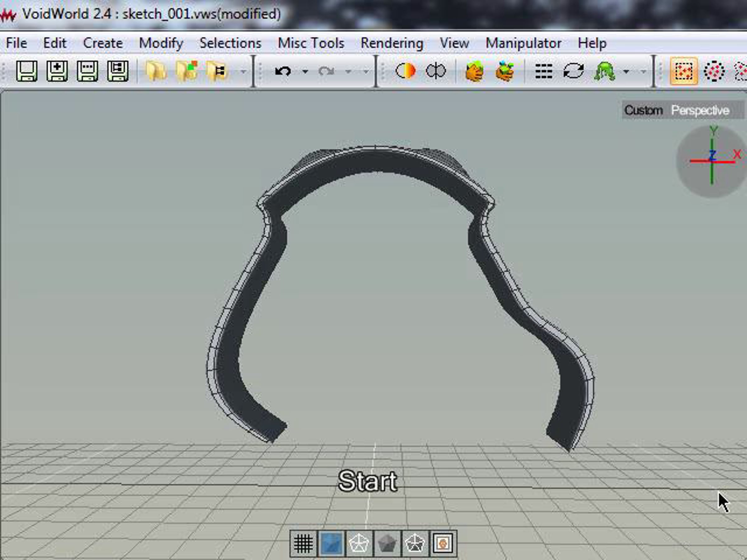Click the green alien head icon
The width and height of the screenshot is (747, 560).
(x=604, y=71)
